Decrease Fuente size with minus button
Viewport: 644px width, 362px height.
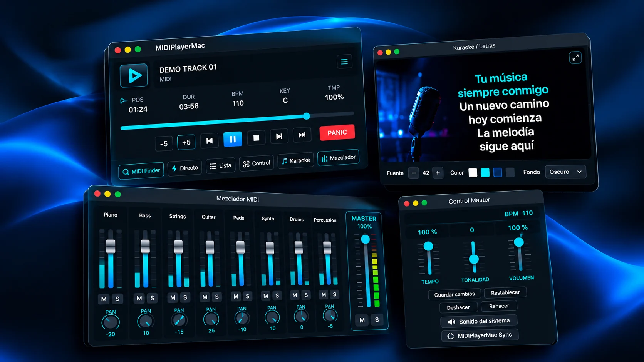coord(414,173)
